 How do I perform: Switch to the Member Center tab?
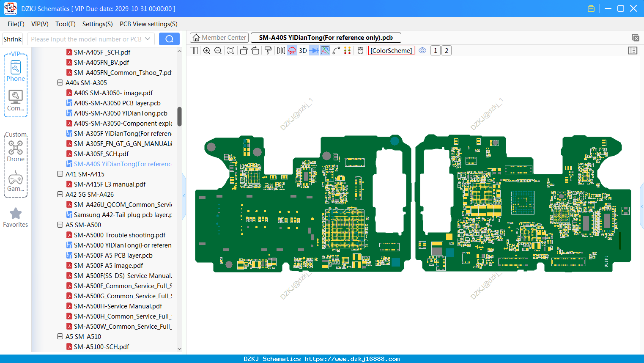point(219,38)
